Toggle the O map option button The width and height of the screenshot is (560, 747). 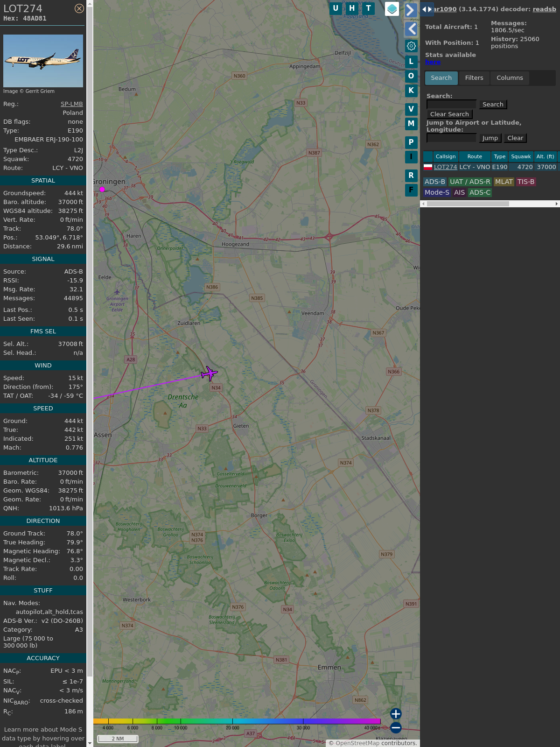[x=411, y=76]
